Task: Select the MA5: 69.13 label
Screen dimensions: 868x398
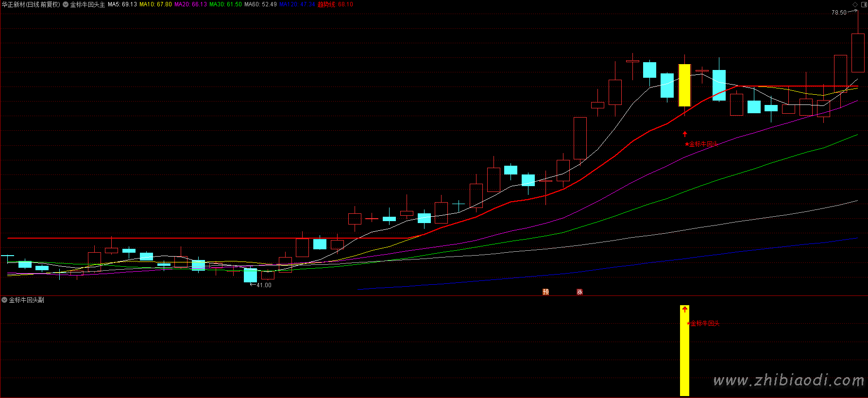Action: click(122, 4)
